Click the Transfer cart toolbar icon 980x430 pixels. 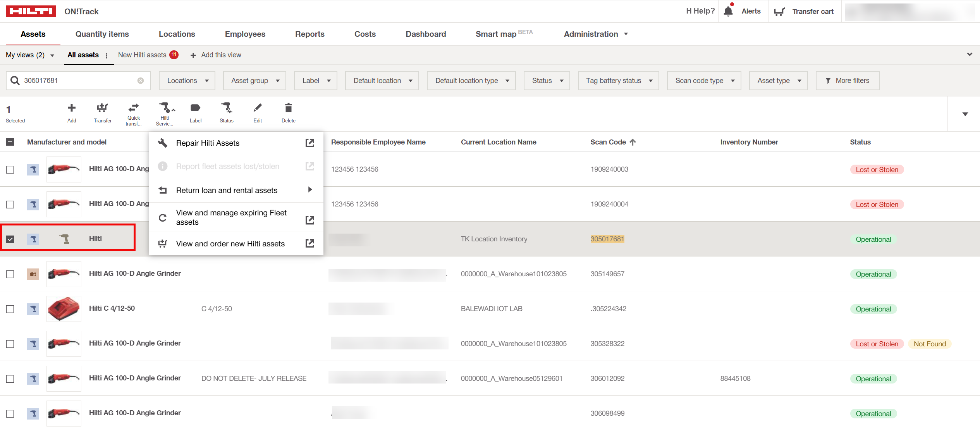tap(102, 108)
